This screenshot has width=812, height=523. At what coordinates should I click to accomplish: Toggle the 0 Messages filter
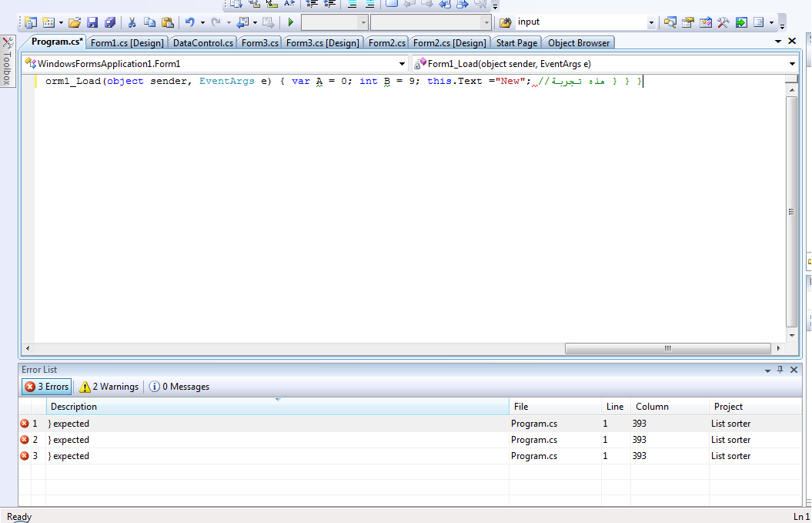[179, 387]
